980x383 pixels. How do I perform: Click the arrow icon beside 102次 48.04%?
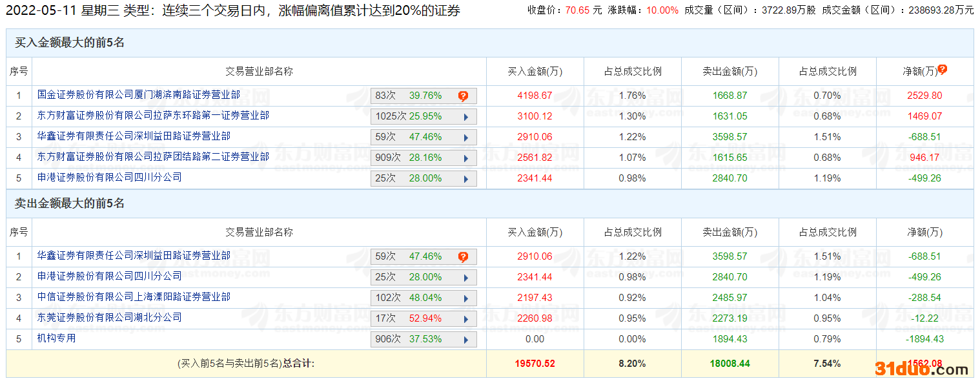pyautogui.click(x=466, y=298)
